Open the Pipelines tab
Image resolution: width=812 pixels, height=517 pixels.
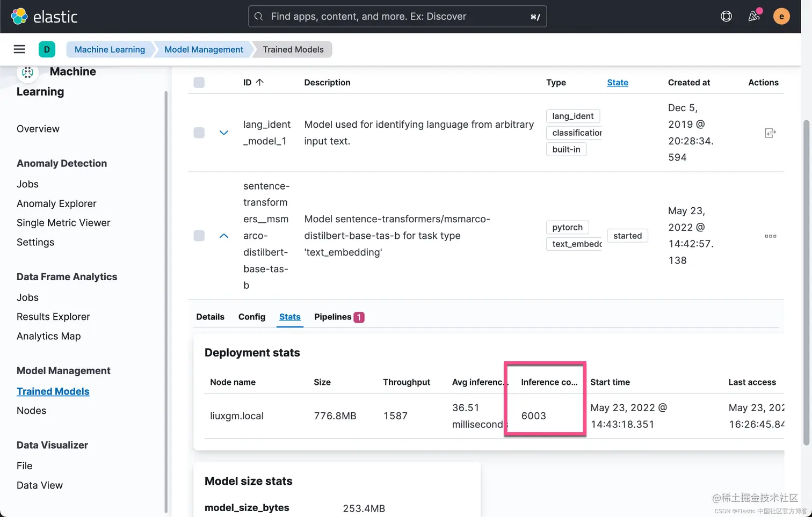339,317
